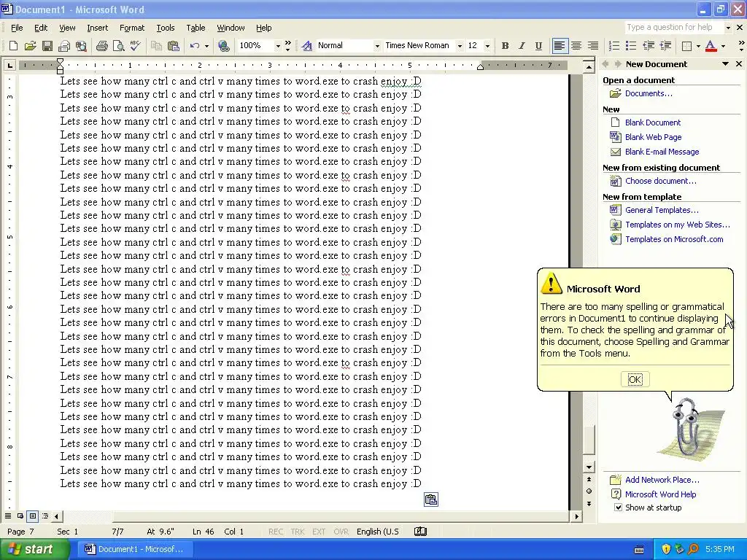Open the help question box dropdown
The width and height of the screenshot is (747, 560).
click(727, 28)
